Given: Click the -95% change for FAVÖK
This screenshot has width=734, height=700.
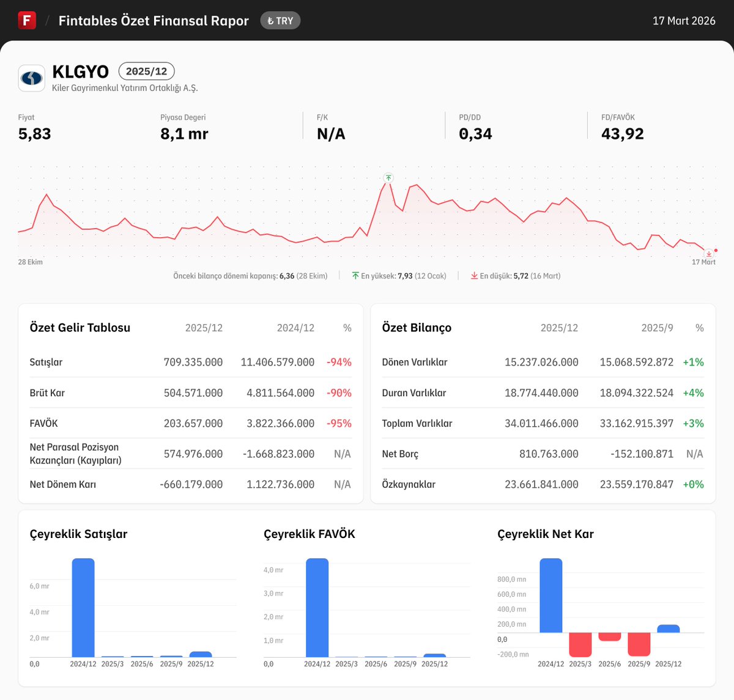Looking at the screenshot, I should pos(339,423).
